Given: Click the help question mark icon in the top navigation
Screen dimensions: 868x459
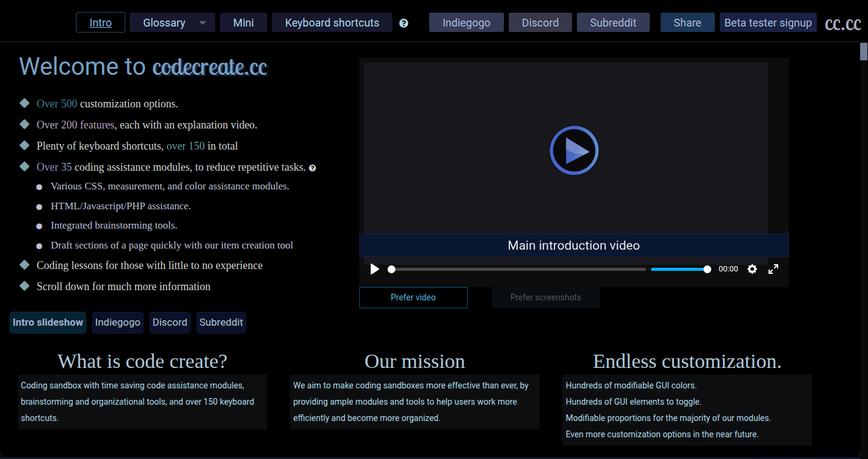Looking at the screenshot, I should tap(404, 24).
